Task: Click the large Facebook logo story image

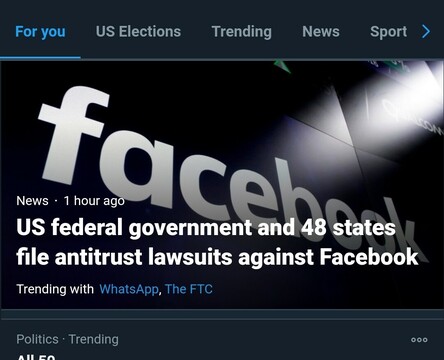Action: (x=222, y=184)
